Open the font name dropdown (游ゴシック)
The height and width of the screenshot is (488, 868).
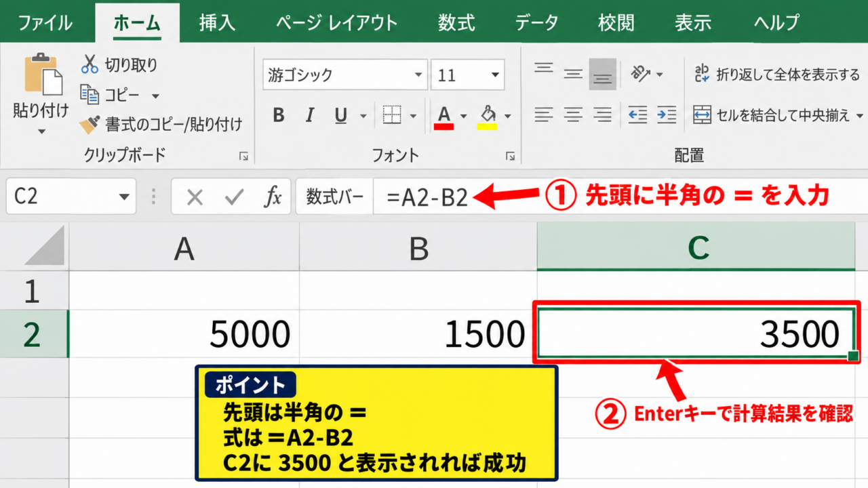(418, 75)
